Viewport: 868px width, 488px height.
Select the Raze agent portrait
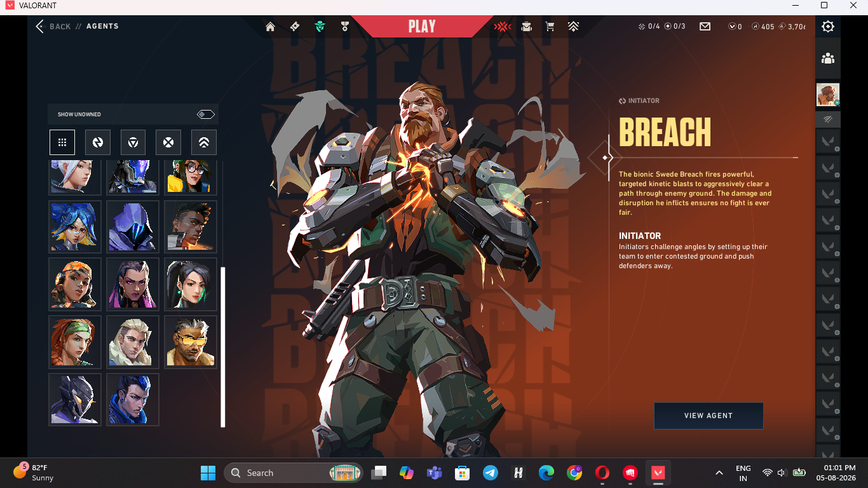[75, 284]
